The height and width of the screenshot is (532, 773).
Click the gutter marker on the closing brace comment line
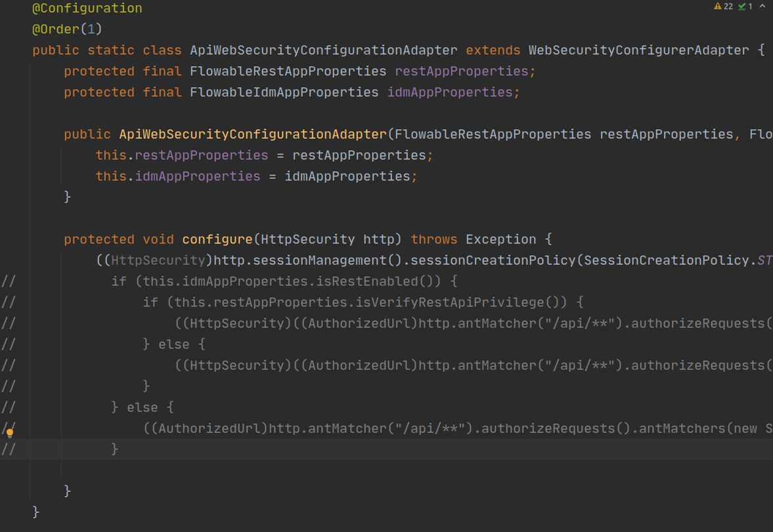[9, 449]
